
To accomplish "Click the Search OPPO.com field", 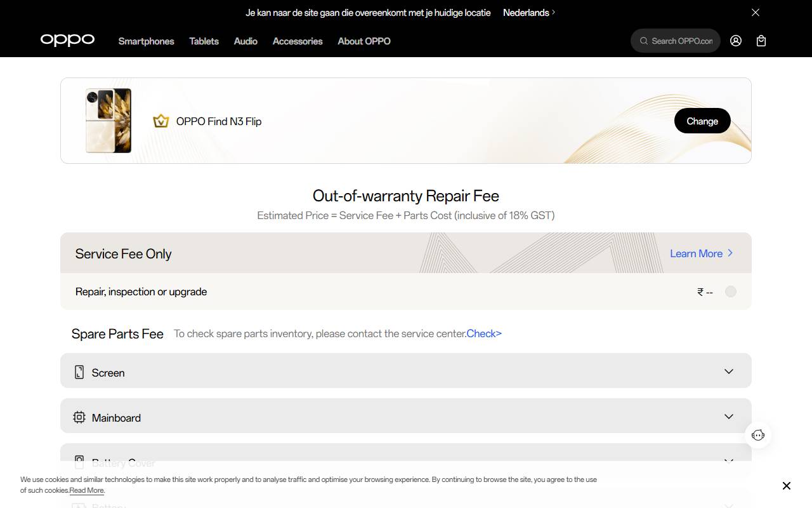I will pyautogui.click(x=676, y=41).
